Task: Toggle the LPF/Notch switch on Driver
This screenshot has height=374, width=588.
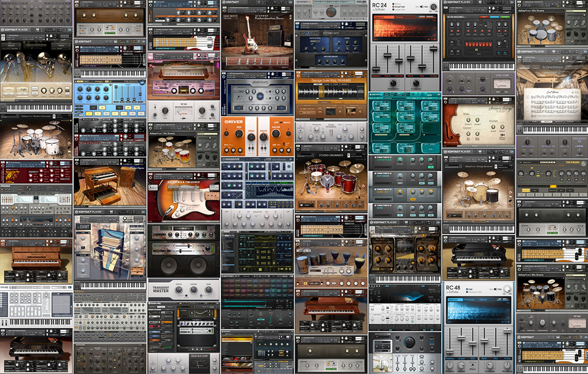Action: (281, 122)
